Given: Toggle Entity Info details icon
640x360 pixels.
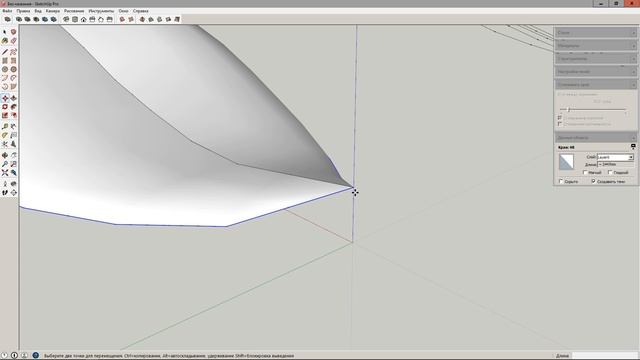Looking at the screenshot, I should coord(633,146).
